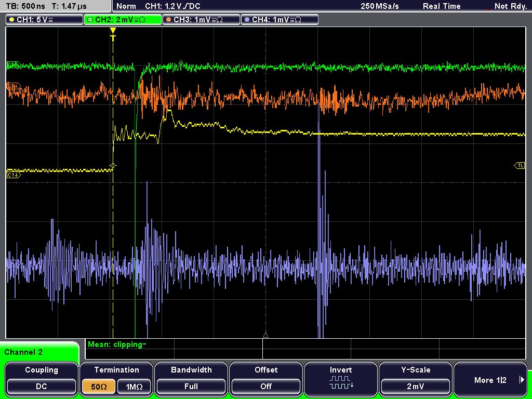Viewport: 532px width, 399px height.
Task: Click the green CH2 ground marker
Action: (x=14, y=65)
